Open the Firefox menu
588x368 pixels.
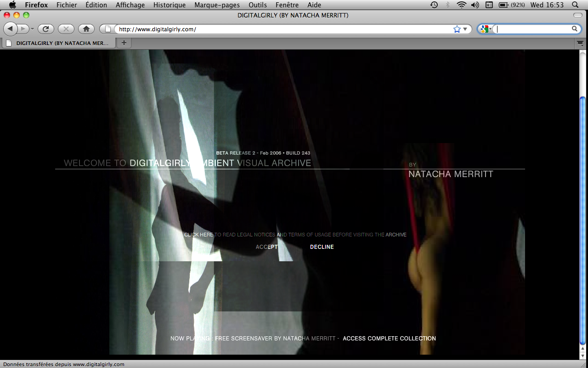coord(36,5)
